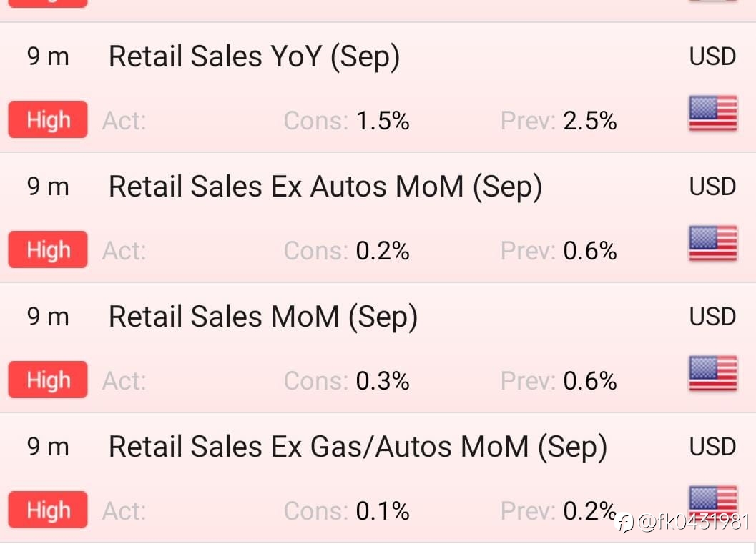Screen dimensions: 756x554
Task: Tap US flag in Ex Gas/Autos MoM row
Action: [713, 501]
